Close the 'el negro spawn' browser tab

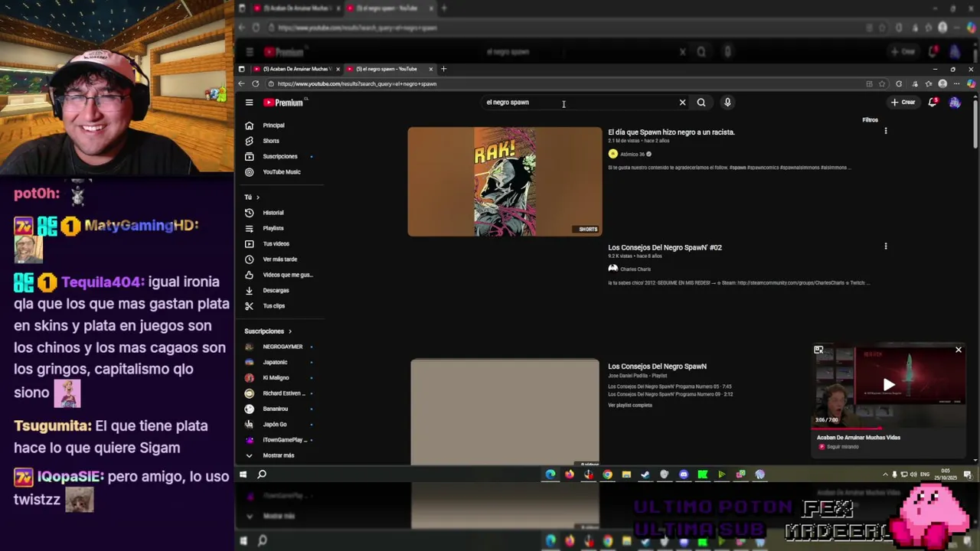(x=430, y=69)
